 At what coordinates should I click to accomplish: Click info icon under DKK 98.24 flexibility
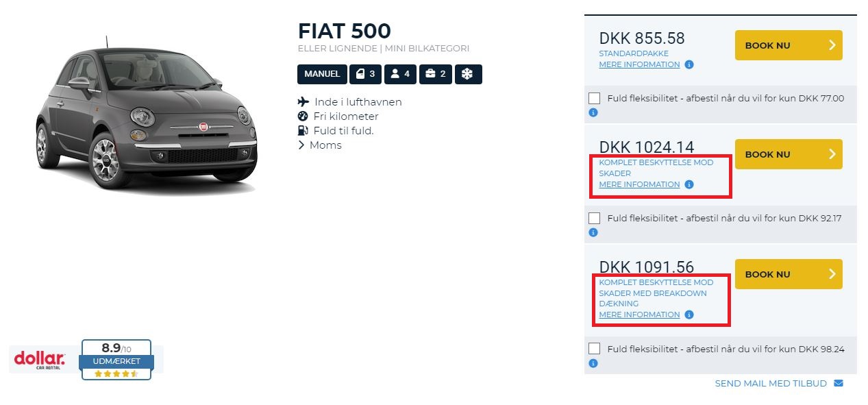click(x=593, y=363)
